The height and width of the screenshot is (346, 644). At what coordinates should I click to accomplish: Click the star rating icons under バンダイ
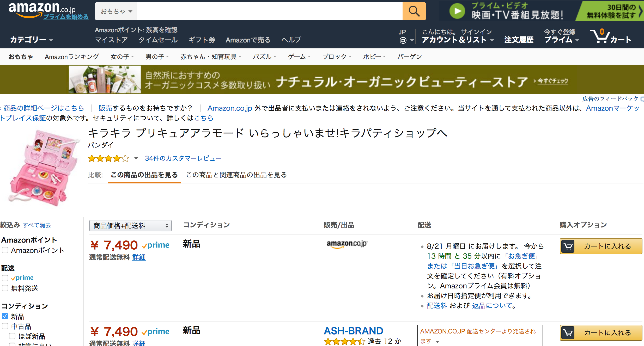click(x=108, y=158)
